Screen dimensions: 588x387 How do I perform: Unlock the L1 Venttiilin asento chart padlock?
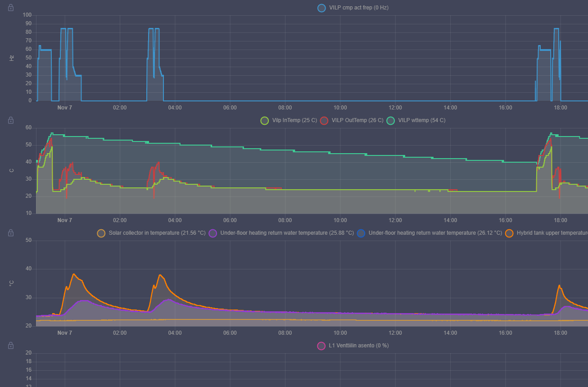coord(11,346)
